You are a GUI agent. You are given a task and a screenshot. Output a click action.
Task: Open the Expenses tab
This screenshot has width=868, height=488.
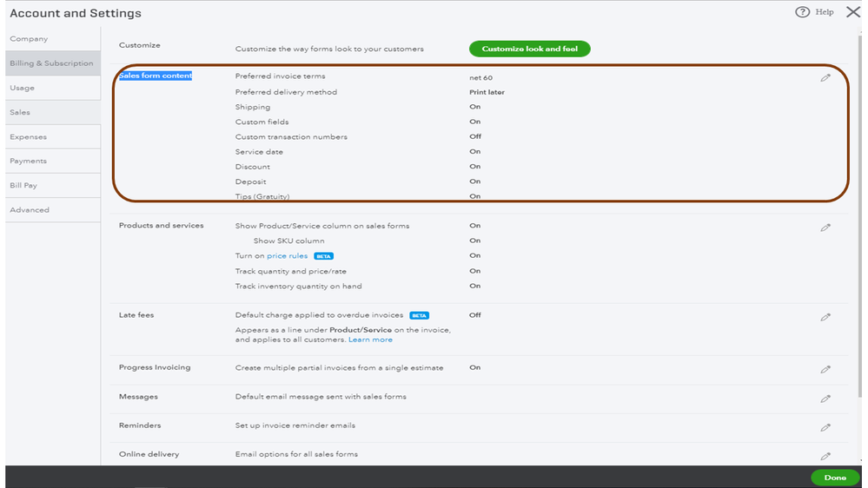coord(53,136)
